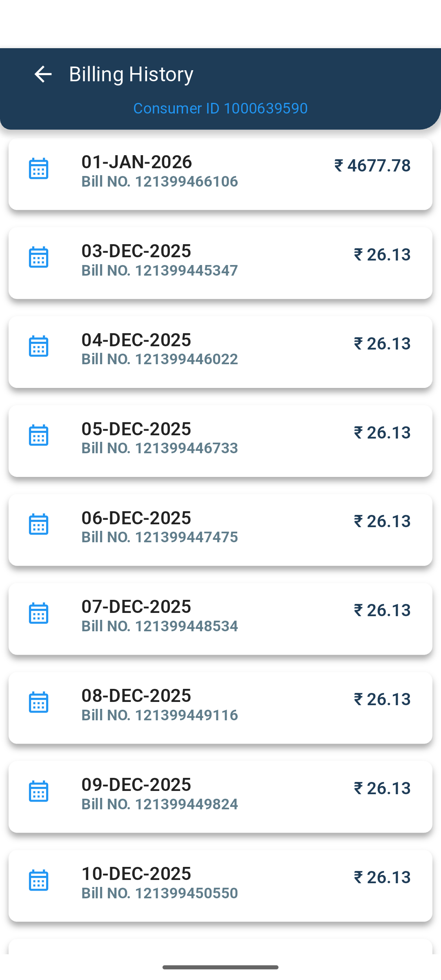Image resolution: width=441 pixels, height=980 pixels.
Task: Open the 01-JAN-2026 bill entry
Action: [137, 162]
